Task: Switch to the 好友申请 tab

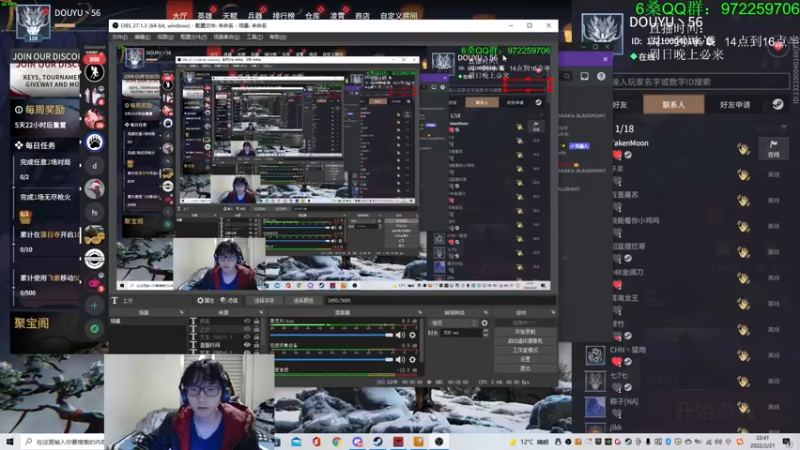Action: click(x=735, y=105)
